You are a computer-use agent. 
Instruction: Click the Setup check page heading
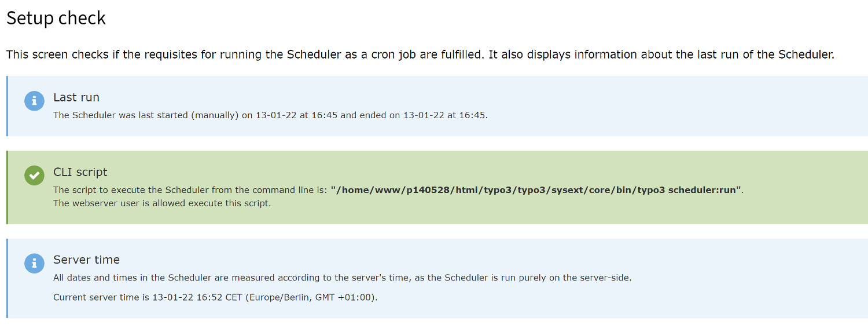(56, 18)
